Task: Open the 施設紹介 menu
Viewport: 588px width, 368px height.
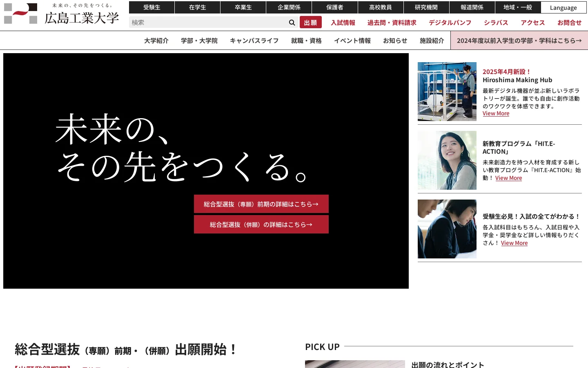Action: pyautogui.click(x=432, y=40)
